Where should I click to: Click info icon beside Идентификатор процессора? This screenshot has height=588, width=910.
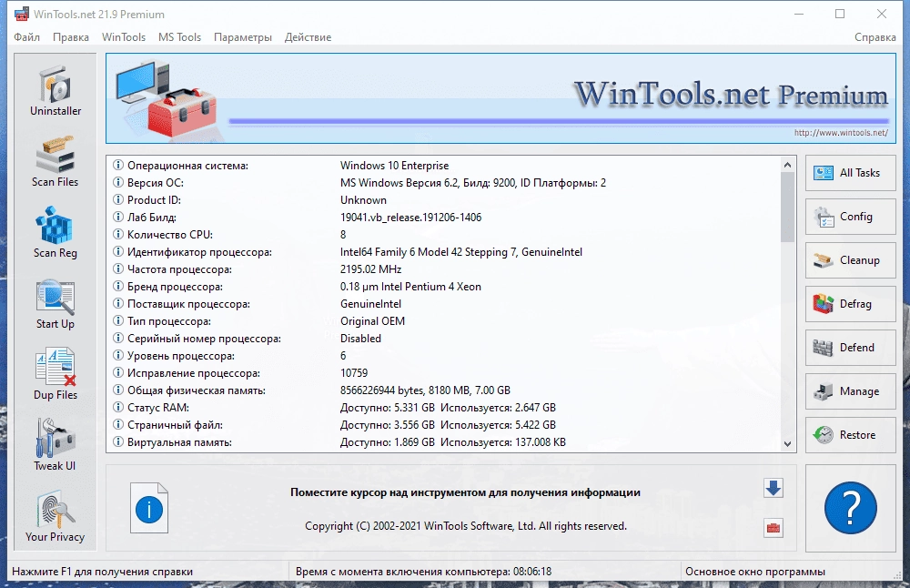pyautogui.click(x=117, y=251)
